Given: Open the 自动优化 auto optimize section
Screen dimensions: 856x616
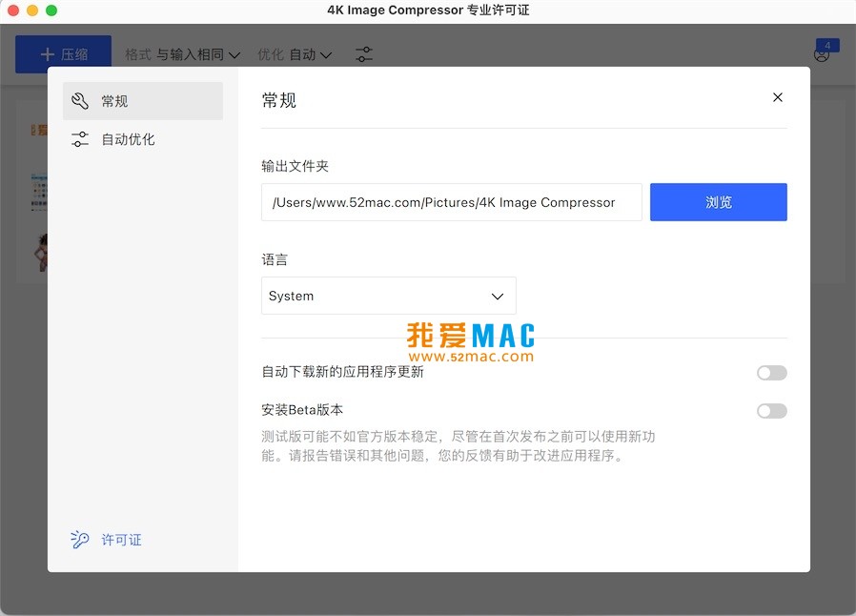Looking at the screenshot, I should [x=142, y=139].
